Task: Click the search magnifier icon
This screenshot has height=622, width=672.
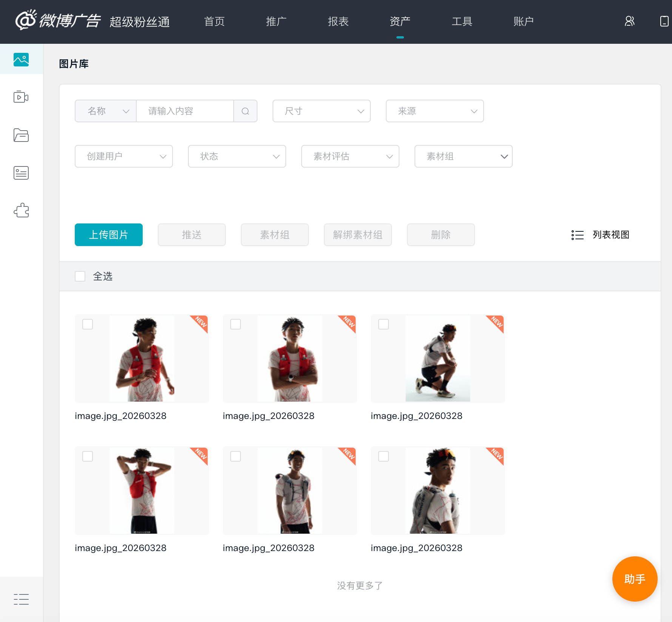Action: (x=245, y=111)
